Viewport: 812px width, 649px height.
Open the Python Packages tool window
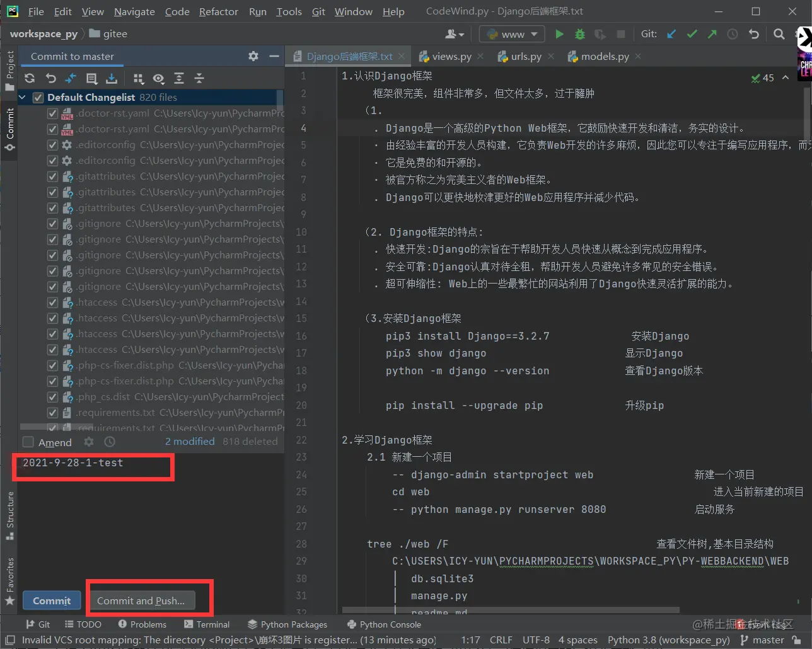coord(287,624)
